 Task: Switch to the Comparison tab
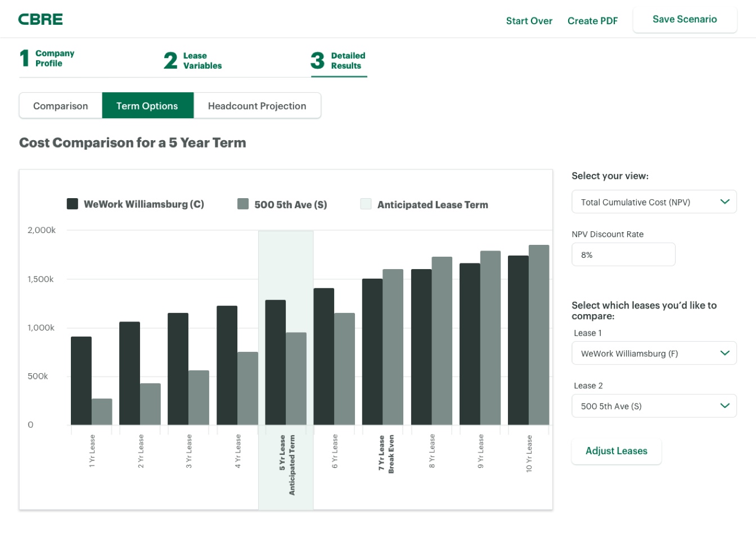[61, 106]
